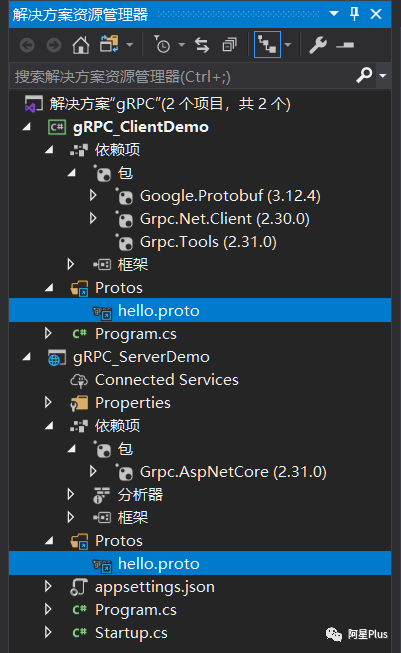The width and height of the screenshot is (401, 653).
Task: Toggle the auto-hide pin icon
Action: (x=354, y=14)
